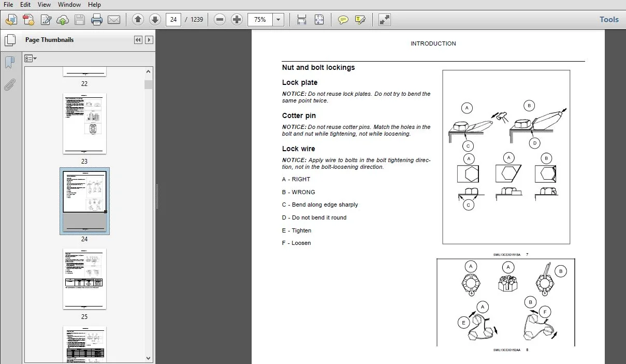Click the 'B - WRONG' legend line
Image resolution: width=626 pixels, height=364 pixels.
click(x=299, y=192)
